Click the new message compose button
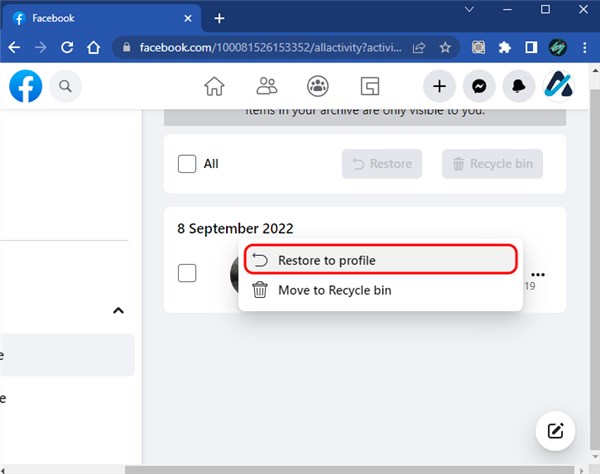 pyautogui.click(x=555, y=431)
